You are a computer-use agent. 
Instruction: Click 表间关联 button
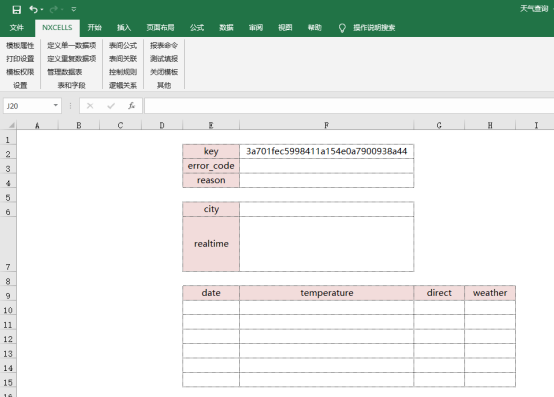123,59
